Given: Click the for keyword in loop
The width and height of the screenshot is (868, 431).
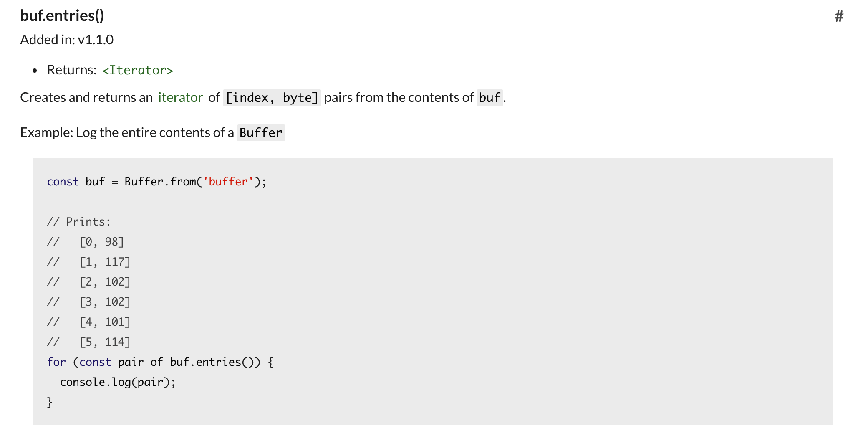Looking at the screenshot, I should (x=56, y=362).
